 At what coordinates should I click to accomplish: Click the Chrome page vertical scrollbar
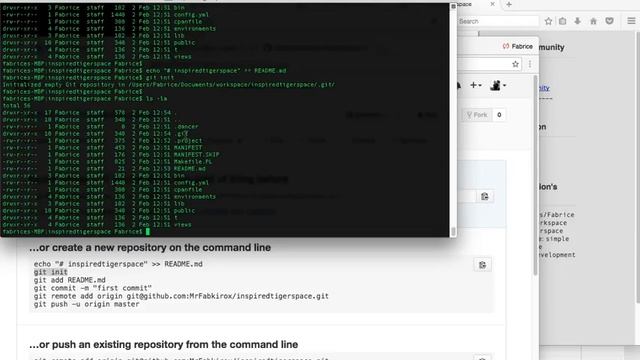tap(536, 176)
